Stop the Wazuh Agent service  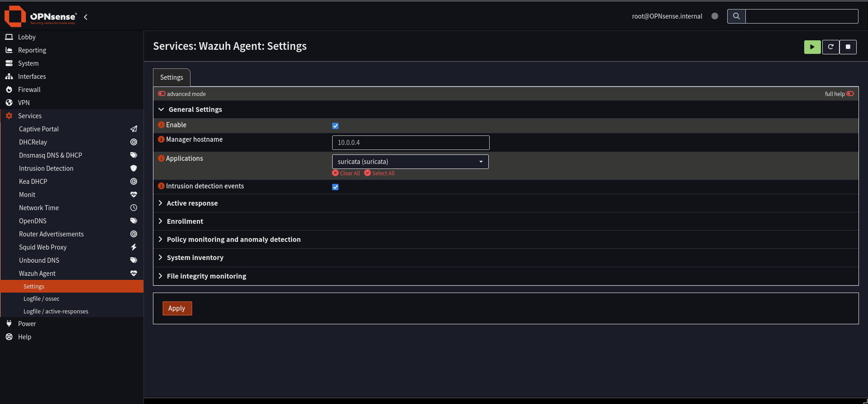click(x=848, y=47)
